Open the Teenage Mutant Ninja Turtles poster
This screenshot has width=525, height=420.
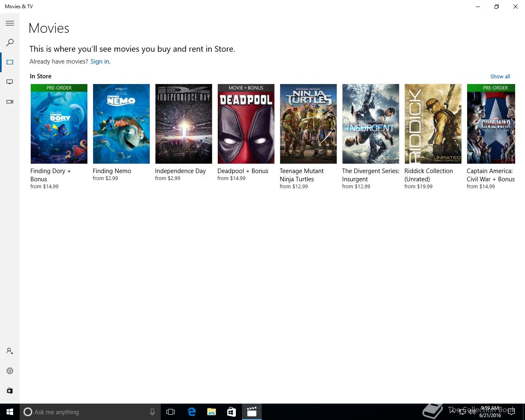pos(308,124)
